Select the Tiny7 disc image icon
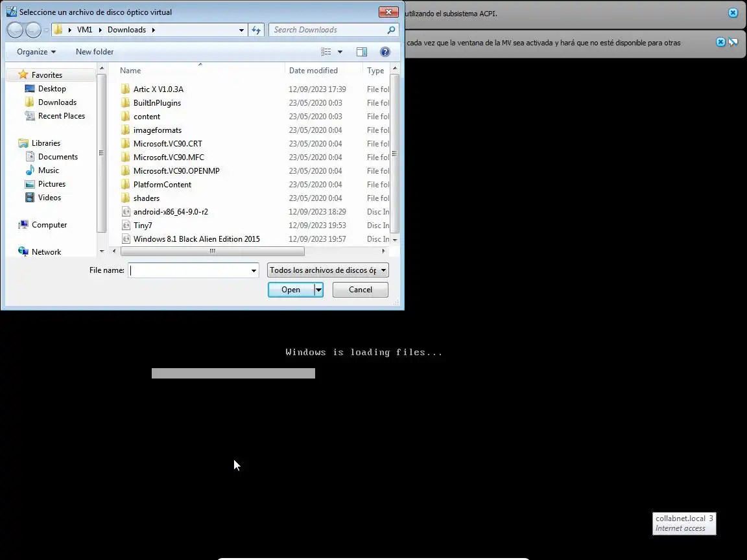This screenshot has height=560, width=747. pos(126,226)
